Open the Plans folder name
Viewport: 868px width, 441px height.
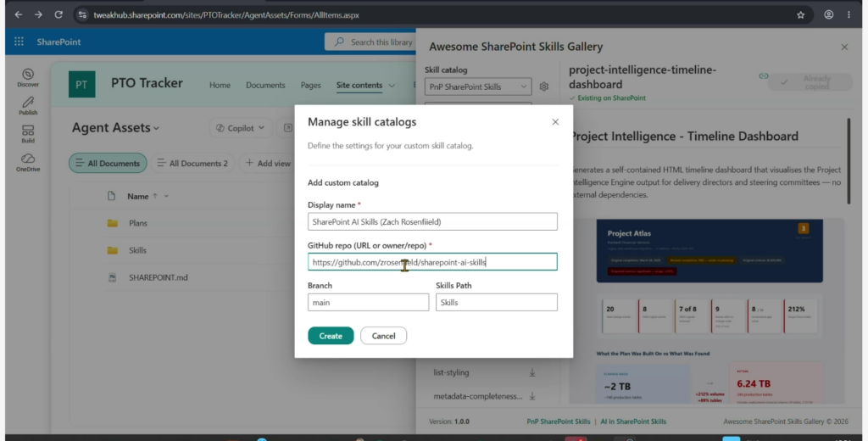(138, 223)
